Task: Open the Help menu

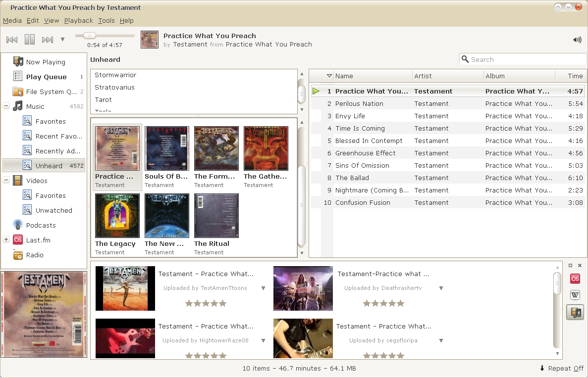Action: [126, 21]
